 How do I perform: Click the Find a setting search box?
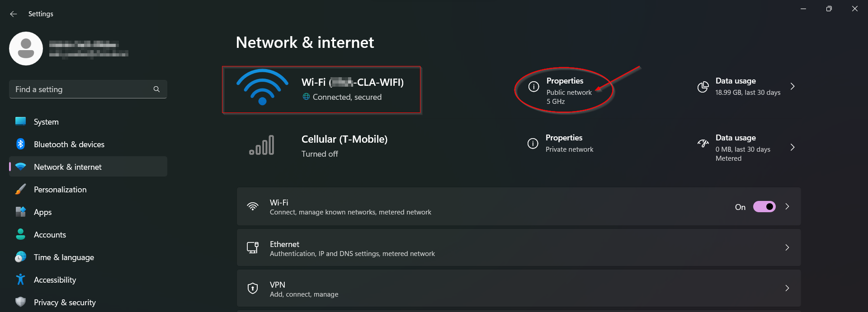click(x=88, y=89)
